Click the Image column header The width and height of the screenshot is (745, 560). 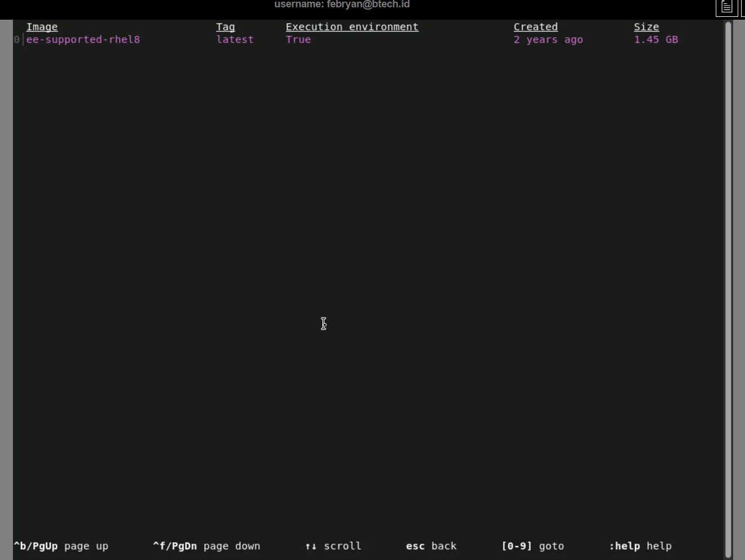pyautogui.click(x=42, y=27)
